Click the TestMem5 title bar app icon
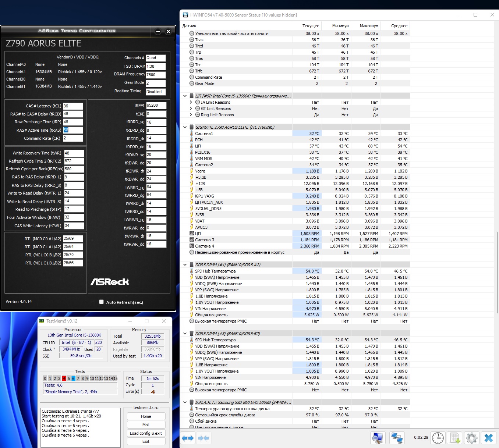The image size is (499, 448). point(42,321)
